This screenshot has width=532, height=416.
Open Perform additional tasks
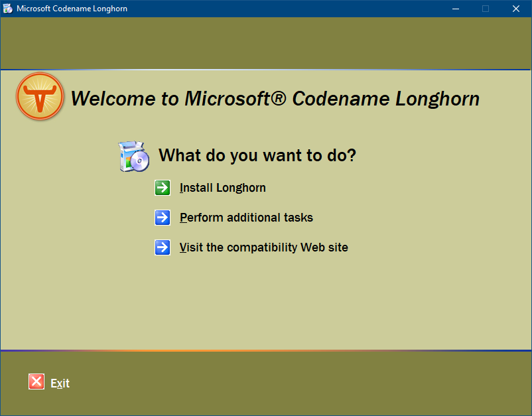pyautogui.click(x=246, y=218)
